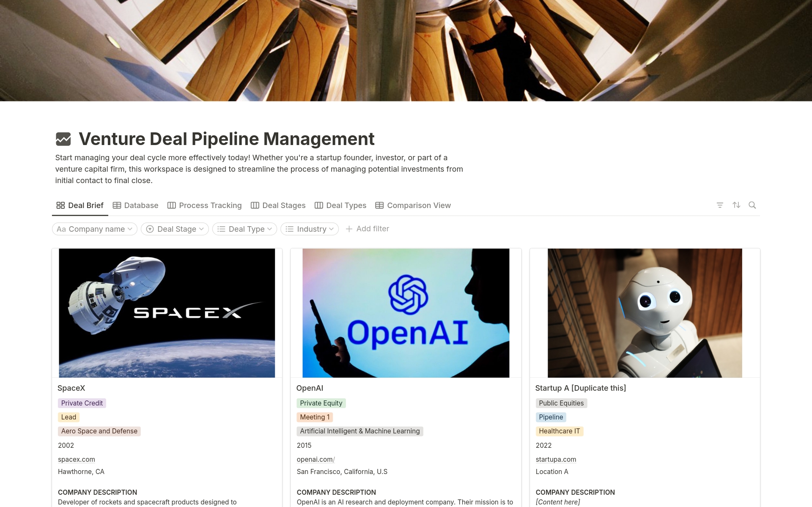
Task: Open the Industry filter dropdown
Action: (x=309, y=229)
